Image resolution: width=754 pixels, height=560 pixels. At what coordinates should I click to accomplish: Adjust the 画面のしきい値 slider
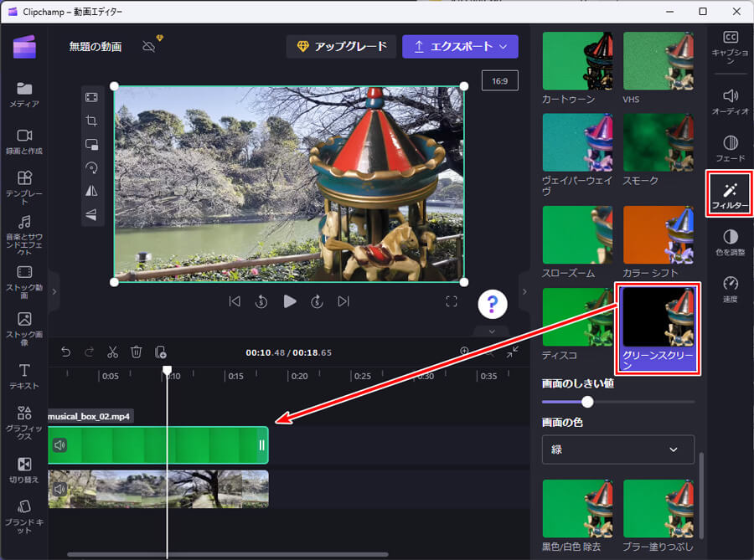coord(587,402)
